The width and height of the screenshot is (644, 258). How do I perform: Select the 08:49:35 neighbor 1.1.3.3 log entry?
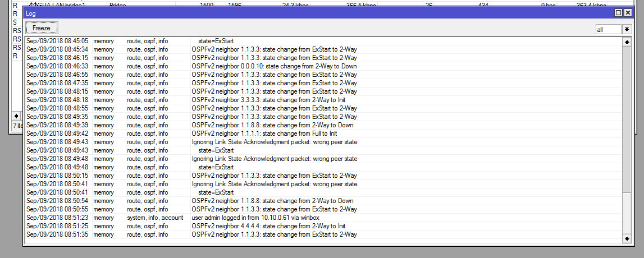click(323, 117)
